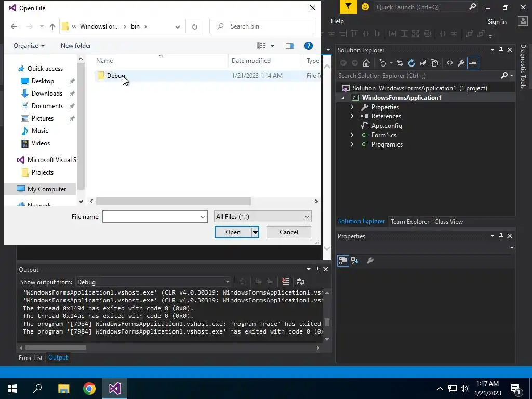
Task: Open the All Files type filter dropdown
Action: point(262,217)
